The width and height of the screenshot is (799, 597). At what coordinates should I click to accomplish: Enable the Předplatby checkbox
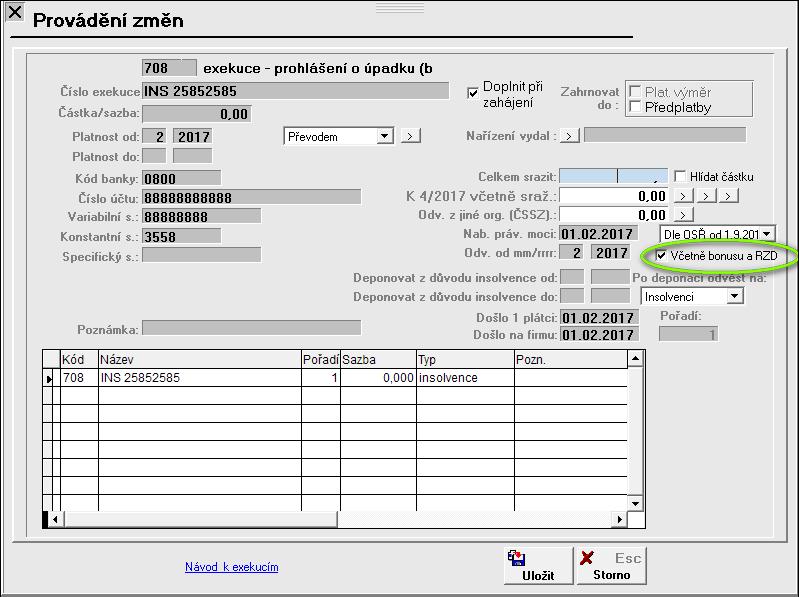(x=635, y=107)
